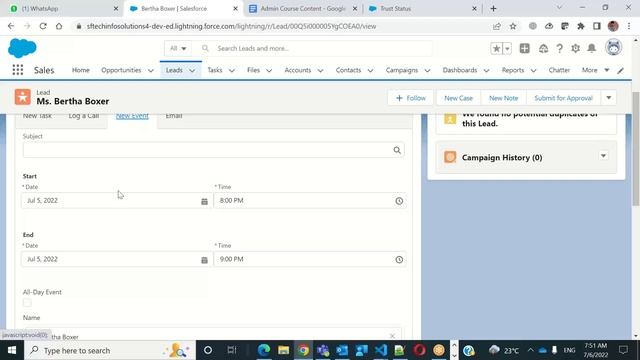Click Subject field search magnifier

click(x=397, y=150)
